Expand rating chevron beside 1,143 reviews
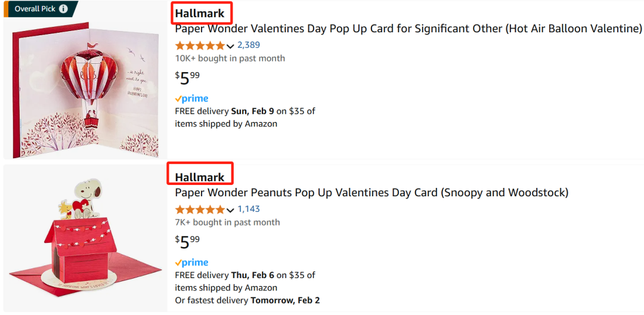 [x=230, y=210]
